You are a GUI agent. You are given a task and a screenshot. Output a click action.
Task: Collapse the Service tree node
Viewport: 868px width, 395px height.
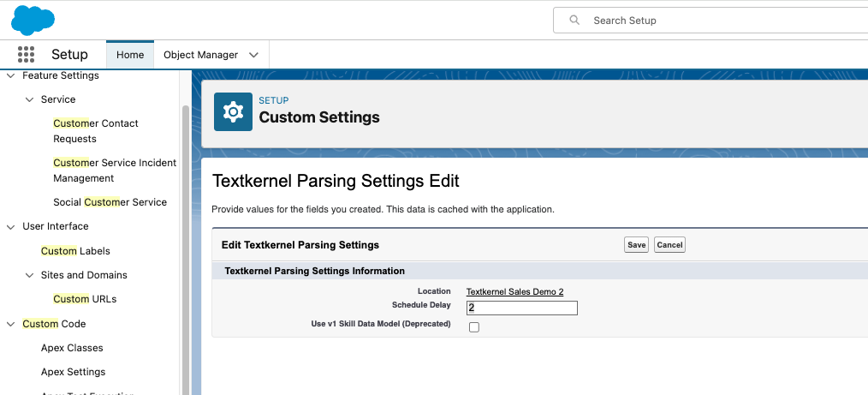coord(30,99)
